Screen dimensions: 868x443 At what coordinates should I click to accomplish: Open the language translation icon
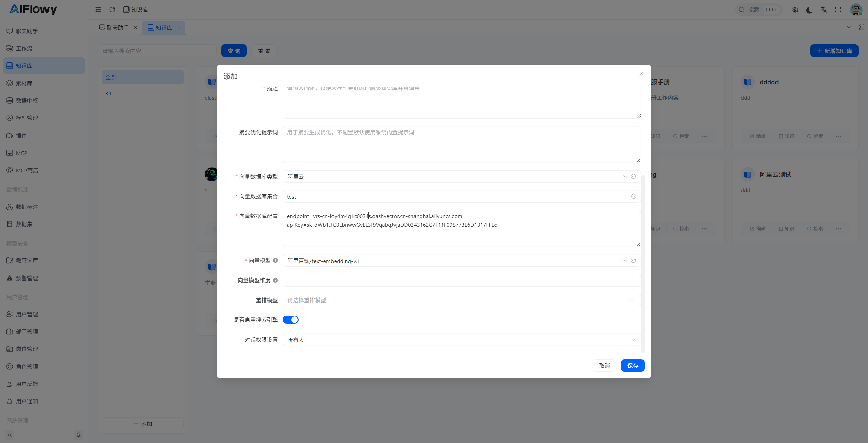[x=824, y=9]
